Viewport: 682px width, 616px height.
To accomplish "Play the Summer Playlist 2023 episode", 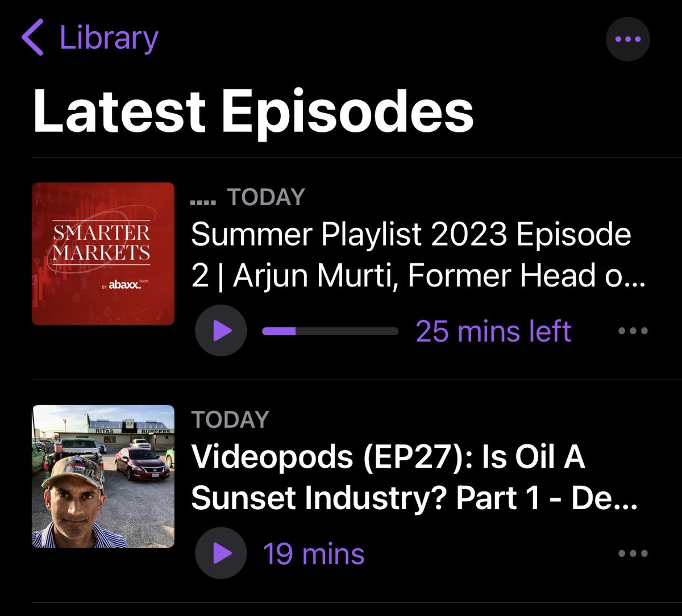I will (x=221, y=331).
